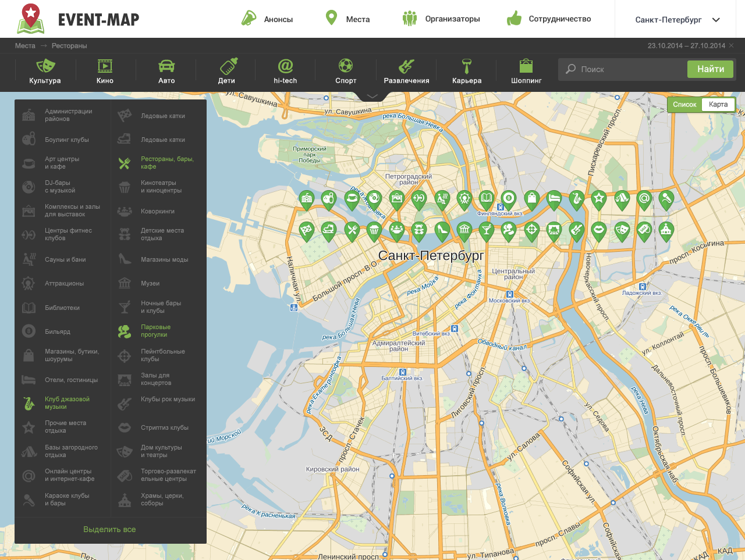Image resolution: width=745 pixels, height=560 pixels.
Task: Click the map pin with the @ symbol
Action: (644, 199)
